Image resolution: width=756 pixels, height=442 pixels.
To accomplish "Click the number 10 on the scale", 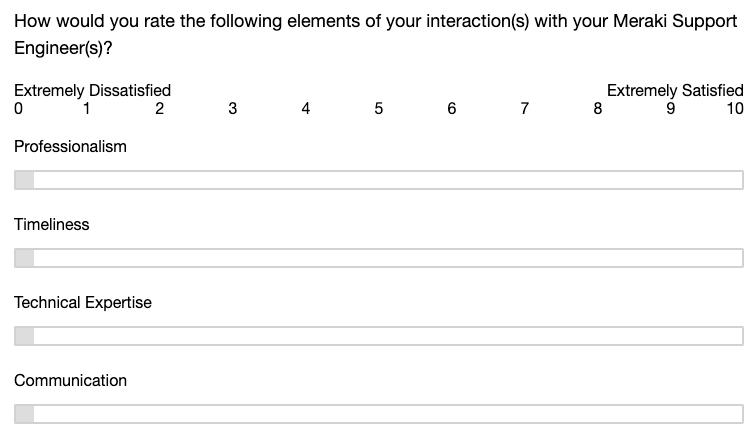I will click(735, 109).
